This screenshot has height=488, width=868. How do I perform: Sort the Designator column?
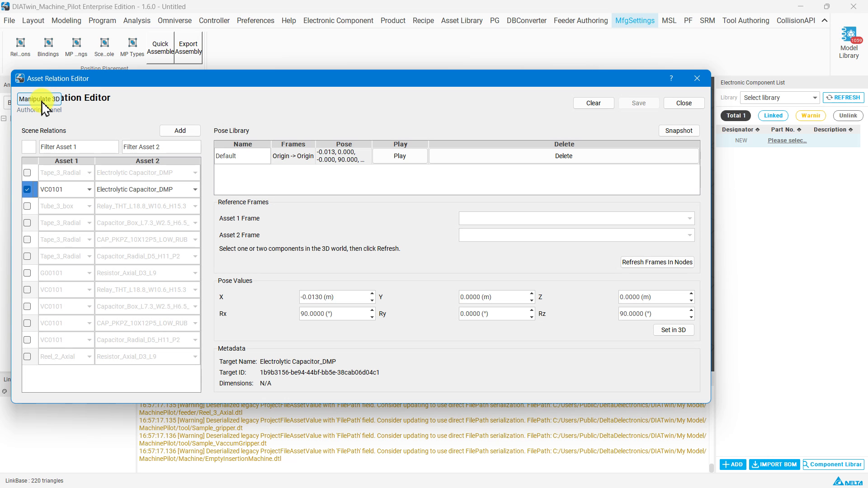point(740,130)
